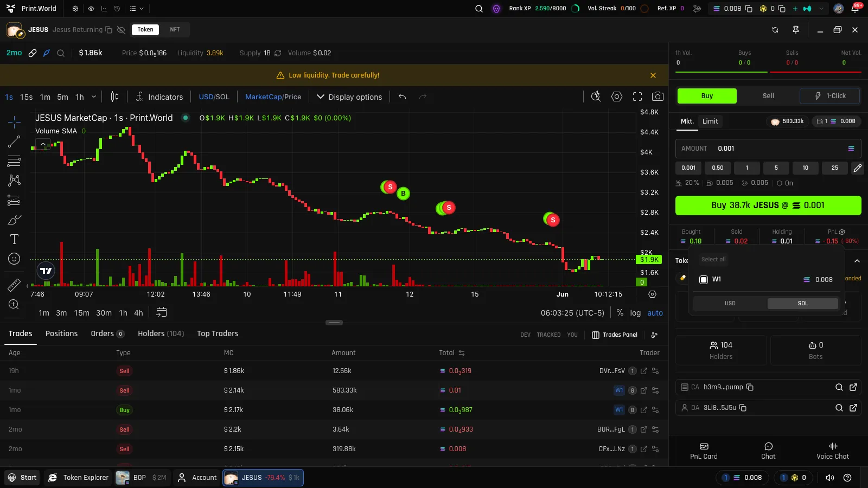The width and height of the screenshot is (868, 488).
Task: Switch to the Positions tab
Action: pyautogui.click(x=61, y=334)
